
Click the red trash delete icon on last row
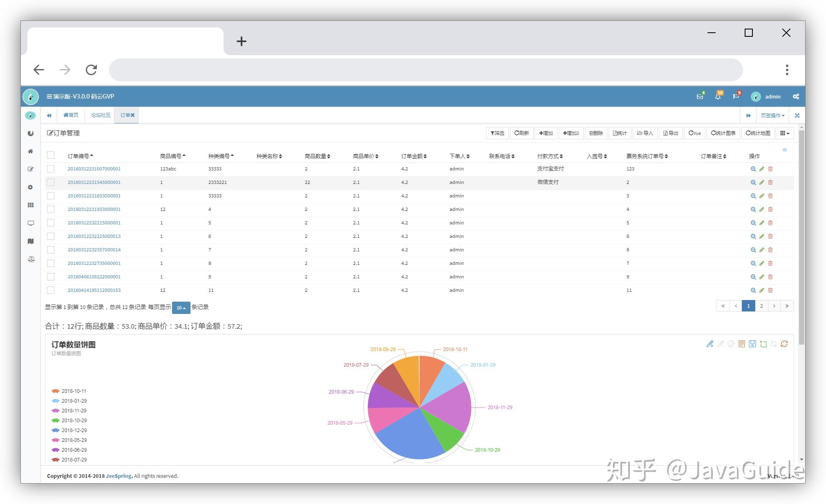coord(770,290)
